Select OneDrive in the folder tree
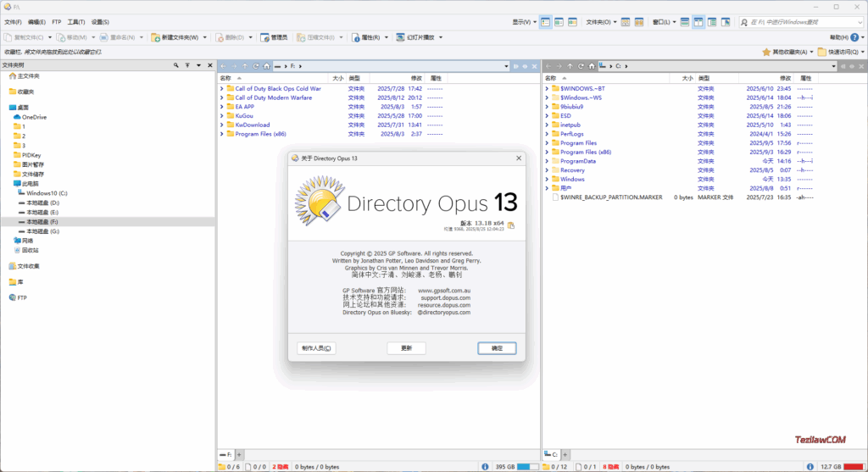Image resolution: width=868 pixels, height=472 pixels. click(x=34, y=117)
